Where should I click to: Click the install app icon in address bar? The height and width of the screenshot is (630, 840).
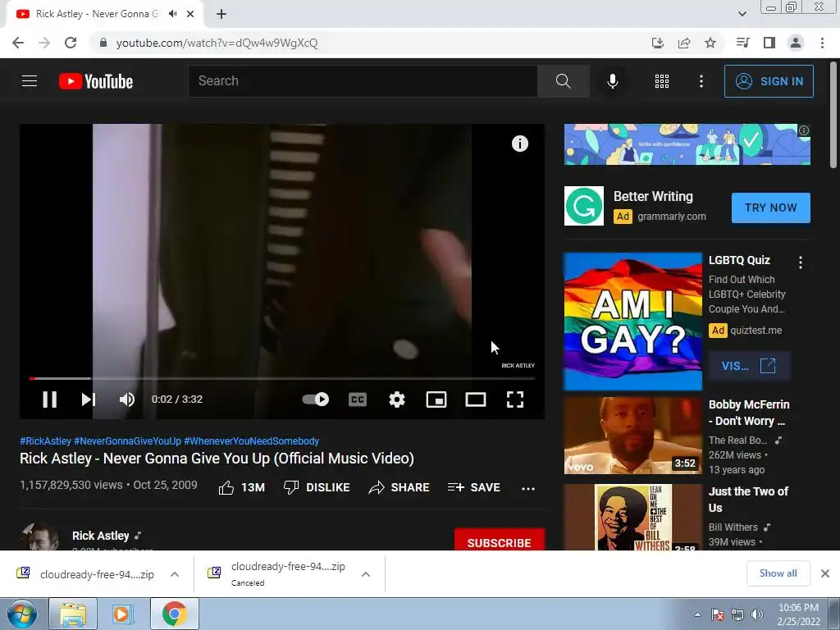pyautogui.click(x=657, y=43)
